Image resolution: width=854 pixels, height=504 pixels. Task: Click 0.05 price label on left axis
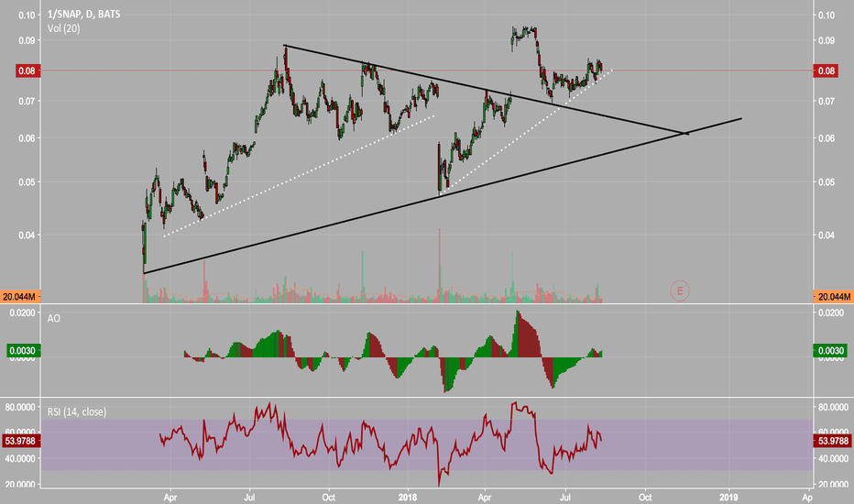pos(27,182)
